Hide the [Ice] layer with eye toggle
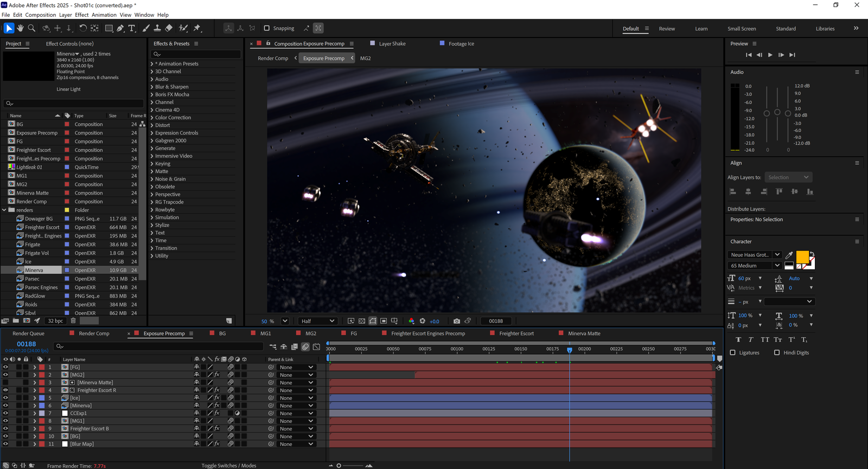This screenshot has height=469, width=868. [x=5, y=398]
